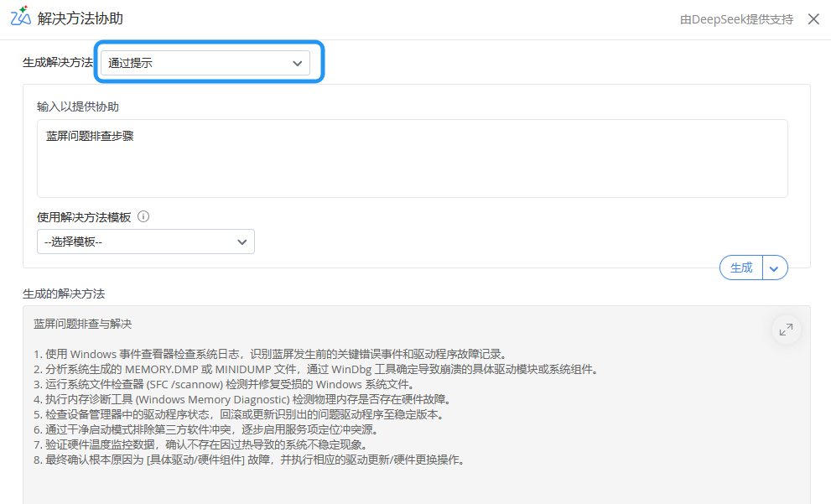Click the 生成的解决方法 section heading
The width and height of the screenshot is (831, 504).
(x=63, y=294)
